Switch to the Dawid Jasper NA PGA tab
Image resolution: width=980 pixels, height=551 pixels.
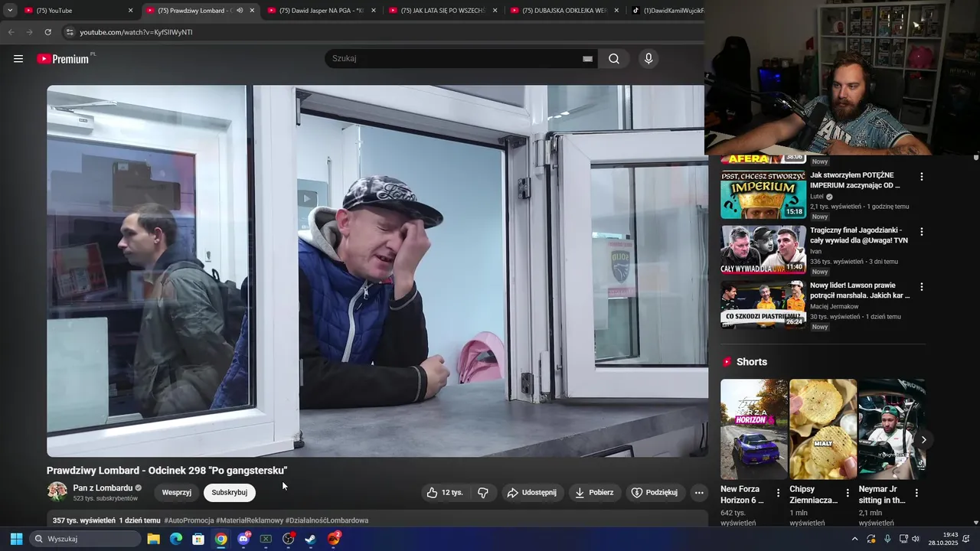coord(322,11)
